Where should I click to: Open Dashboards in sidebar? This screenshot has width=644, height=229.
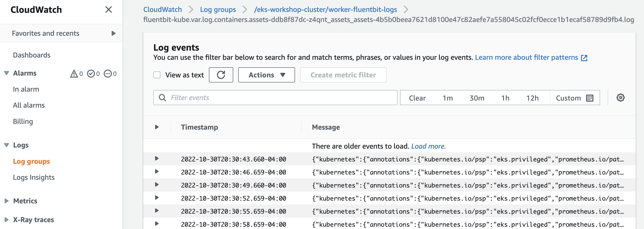tap(32, 55)
